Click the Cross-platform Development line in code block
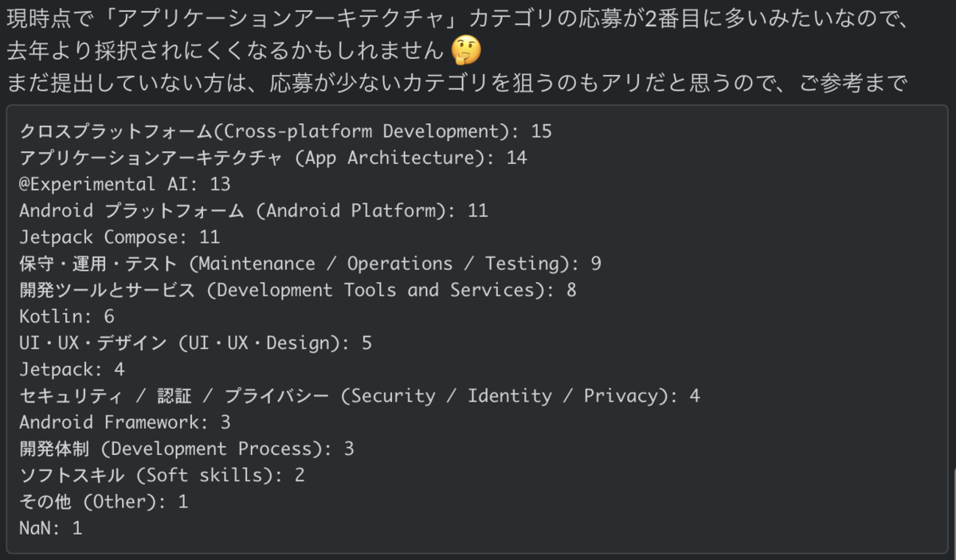 (x=285, y=131)
